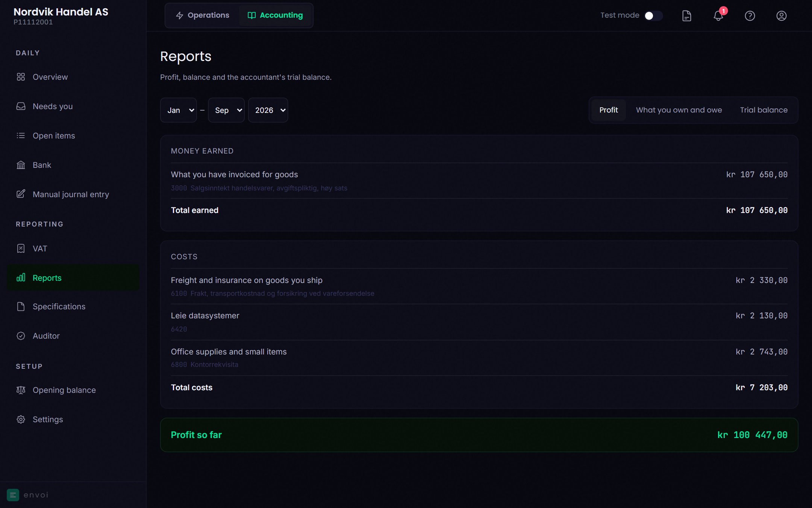
Task: Switch to the Accounting tab
Action: 275,15
